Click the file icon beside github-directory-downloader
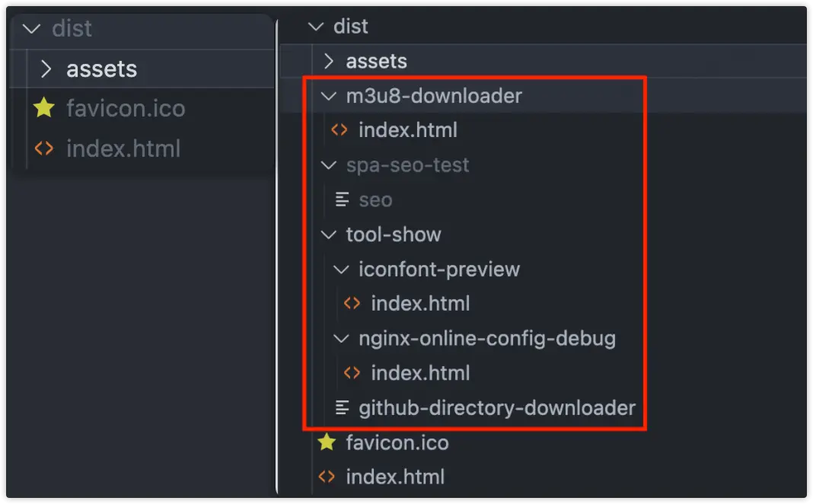The width and height of the screenshot is (813, 504). [x=343, y=408]
